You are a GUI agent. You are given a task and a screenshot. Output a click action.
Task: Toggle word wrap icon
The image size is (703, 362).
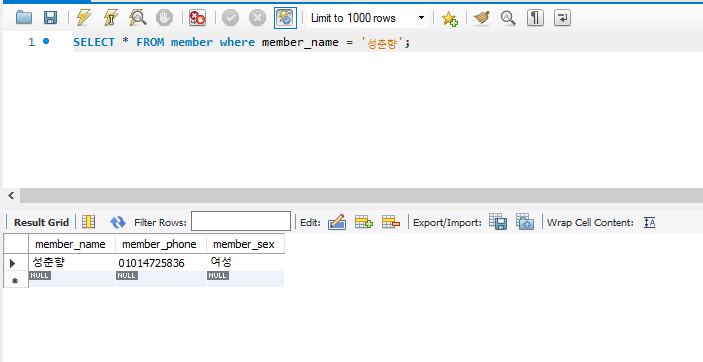(x=562, y=18)
